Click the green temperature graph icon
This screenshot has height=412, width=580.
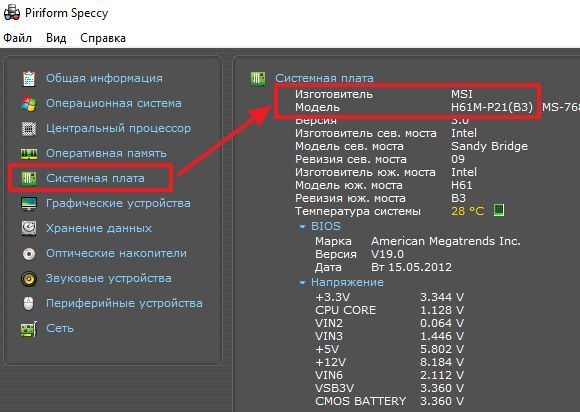pos(499,210)
